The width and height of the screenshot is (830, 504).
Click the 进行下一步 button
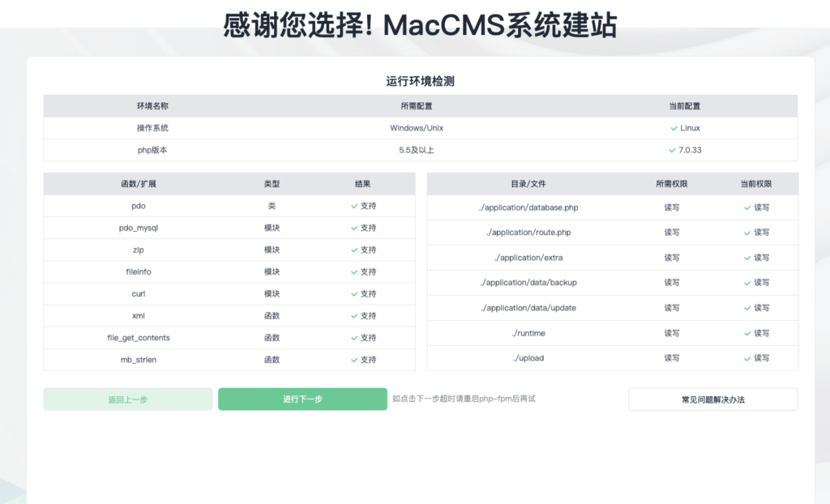click(x=302, y=399)
